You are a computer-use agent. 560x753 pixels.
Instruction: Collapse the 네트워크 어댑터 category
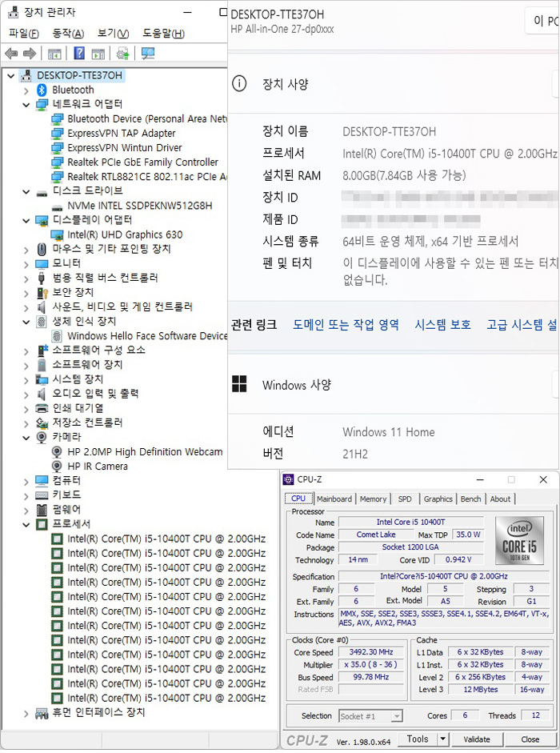26,105
